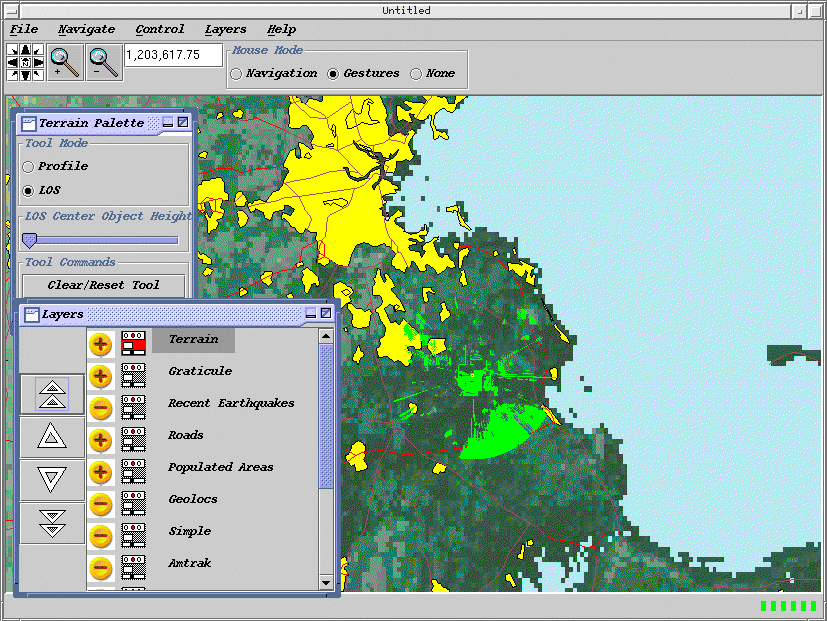This screenshot has width=827, height=621.
Task: Move selected layer down one position
Action: pos(52,480)
